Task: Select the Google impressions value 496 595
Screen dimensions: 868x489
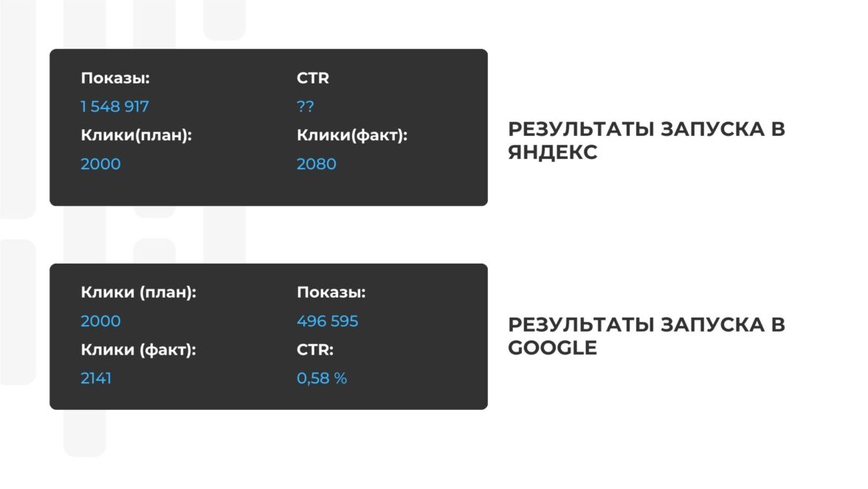Action: (327, 321)
